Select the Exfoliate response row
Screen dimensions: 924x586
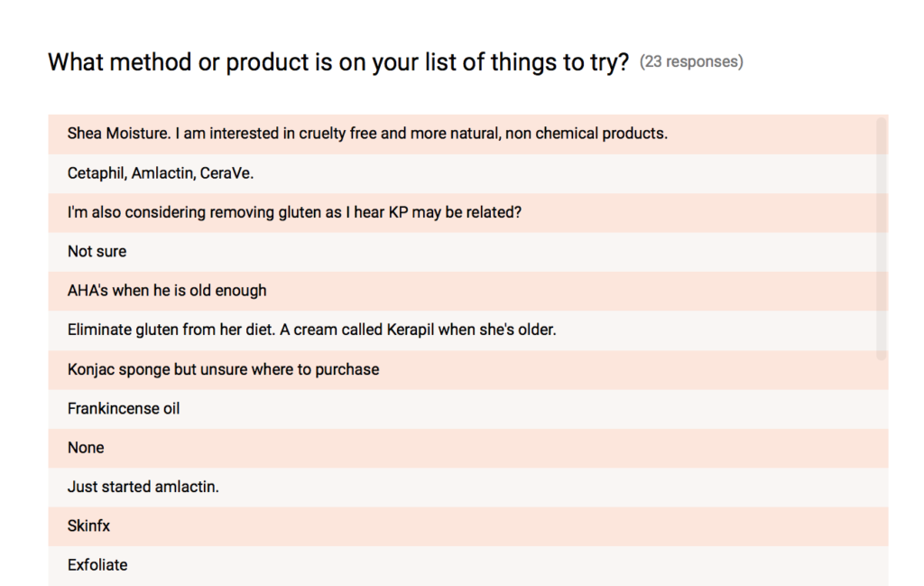[468, 565]
